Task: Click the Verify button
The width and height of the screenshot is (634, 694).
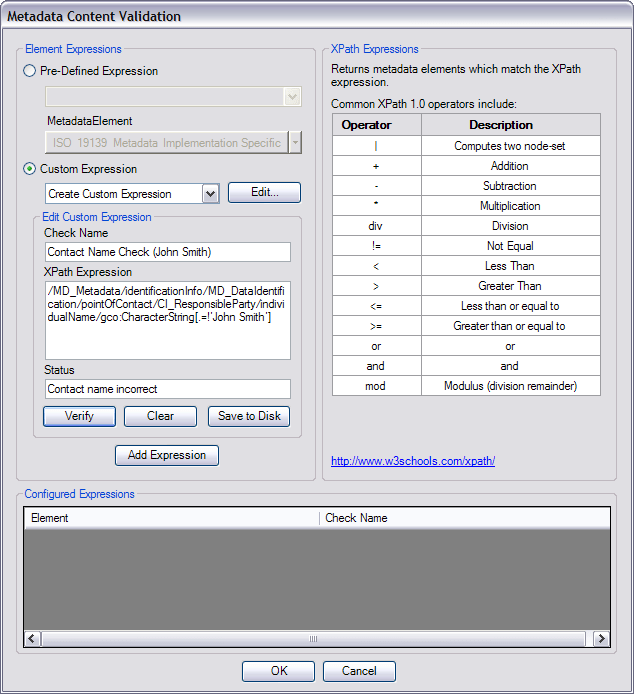Action: coord(79,416)
